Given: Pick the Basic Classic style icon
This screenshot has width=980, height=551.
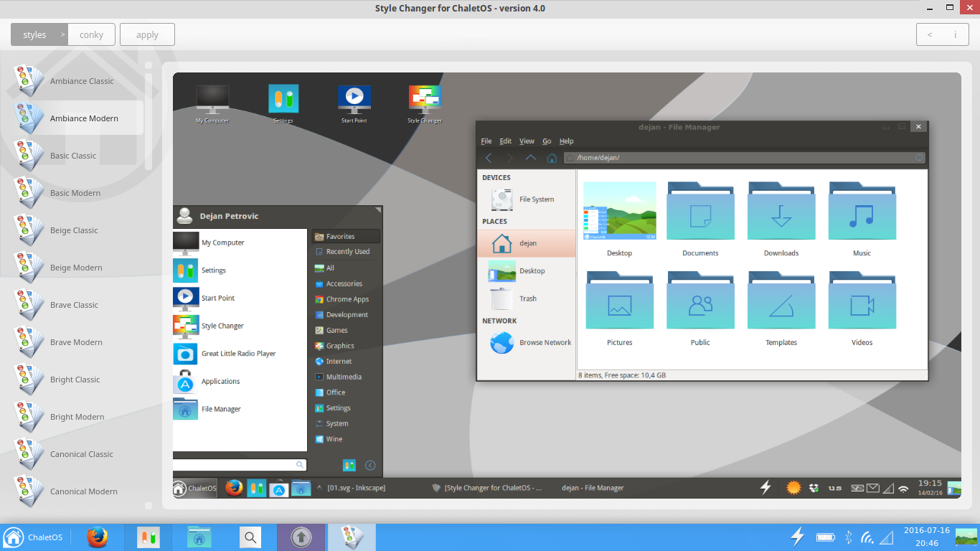Looking at the screenshot, I should 30,156.
